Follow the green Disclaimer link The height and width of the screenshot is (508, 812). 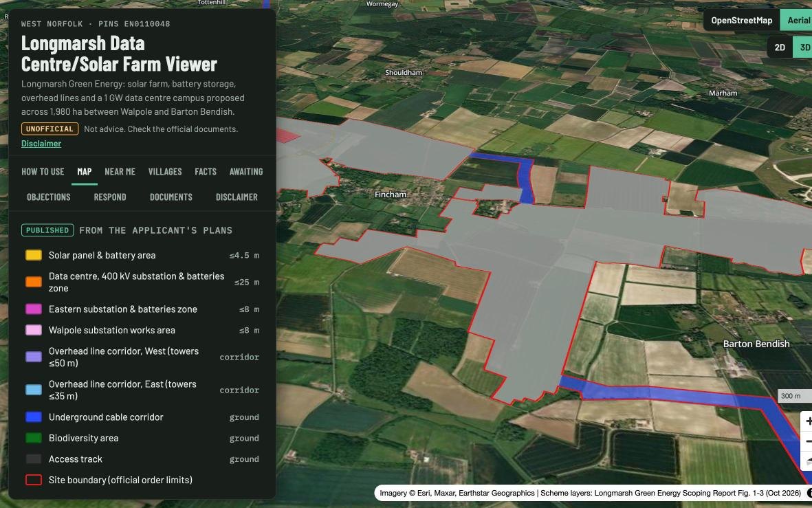click(x=41, y=144)
